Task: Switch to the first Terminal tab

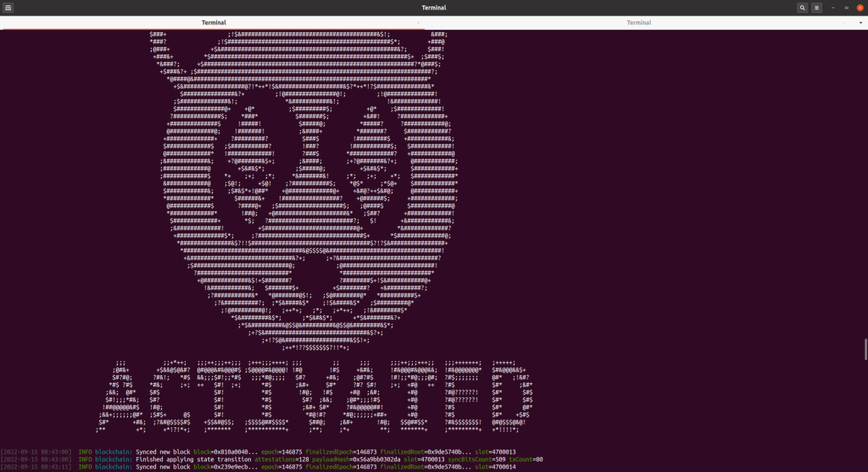Action: 213,22
